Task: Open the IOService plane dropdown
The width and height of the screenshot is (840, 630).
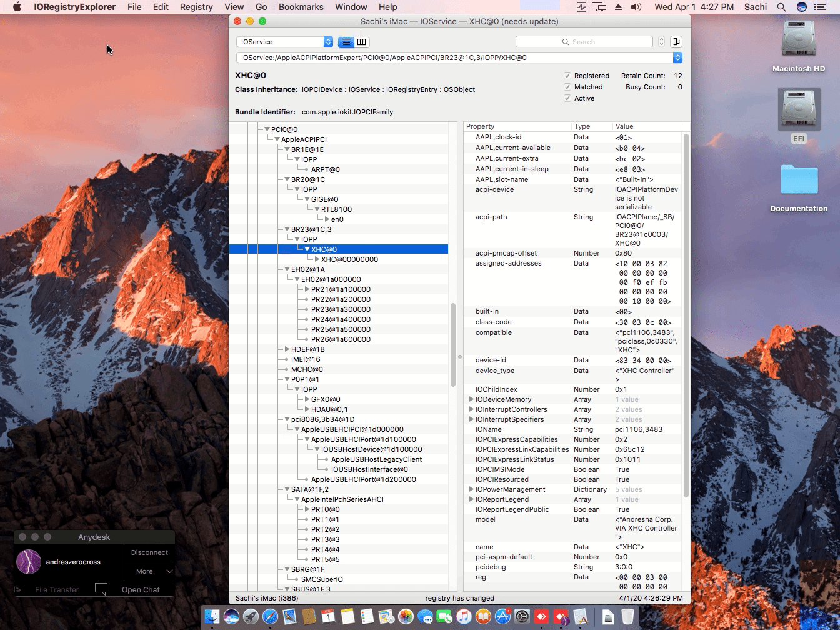Action: (284, 42)
